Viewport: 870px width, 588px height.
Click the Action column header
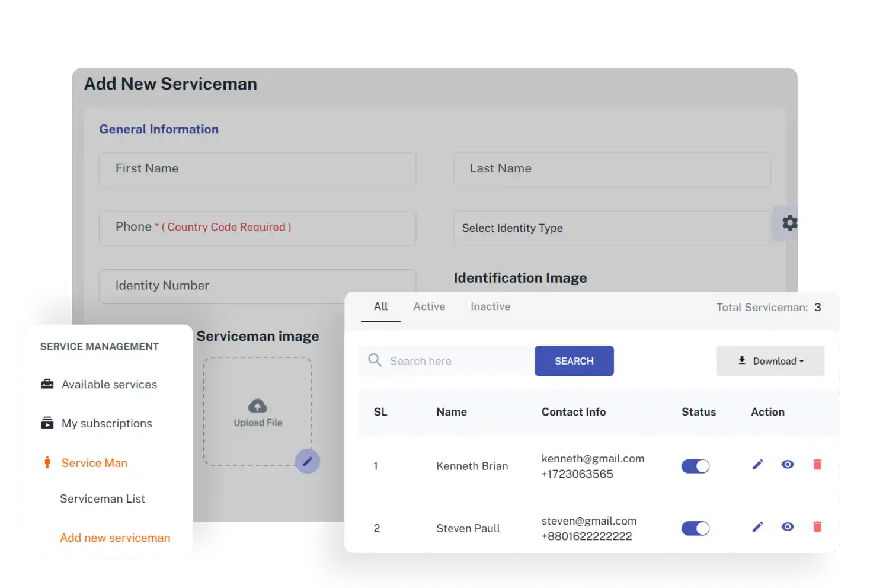pos(767,412)
